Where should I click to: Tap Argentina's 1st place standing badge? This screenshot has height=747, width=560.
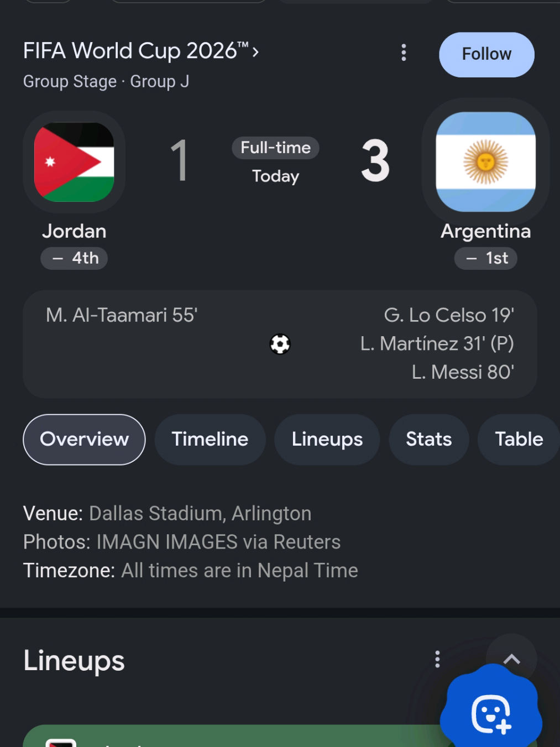pos(486,258)
